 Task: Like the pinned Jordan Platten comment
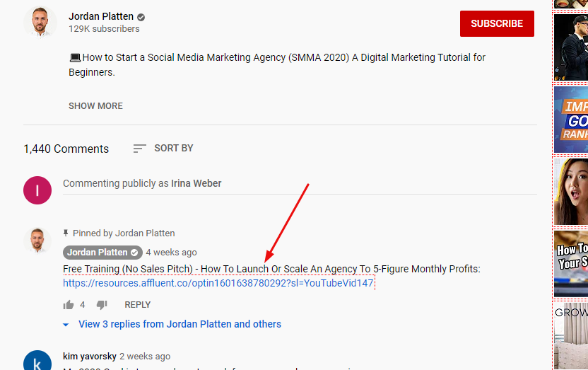point(69,305)
